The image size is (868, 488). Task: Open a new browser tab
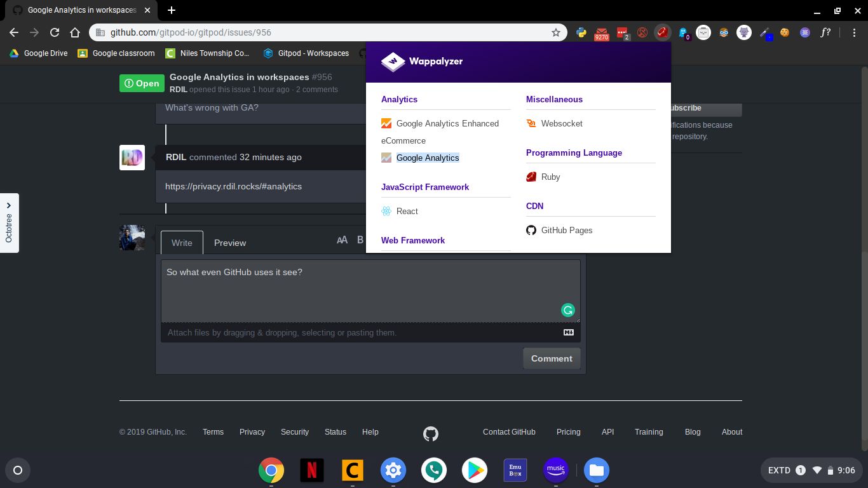(172, 10)
